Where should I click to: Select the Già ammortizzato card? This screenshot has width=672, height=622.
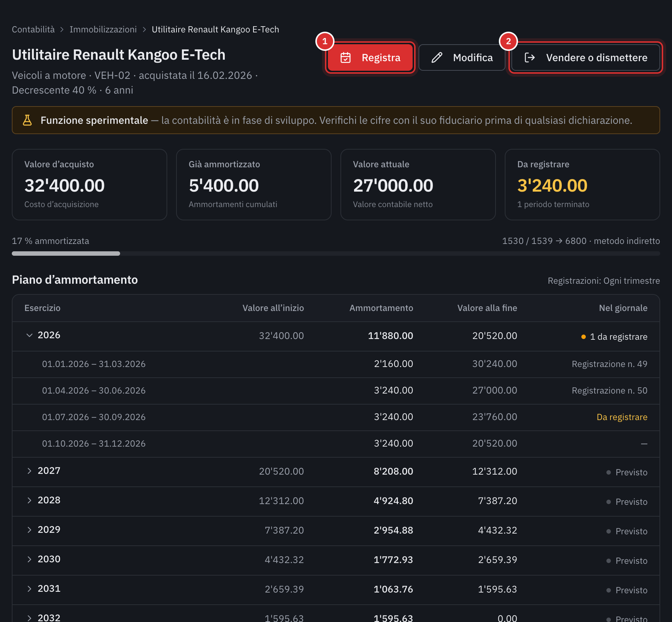point(254,185)
